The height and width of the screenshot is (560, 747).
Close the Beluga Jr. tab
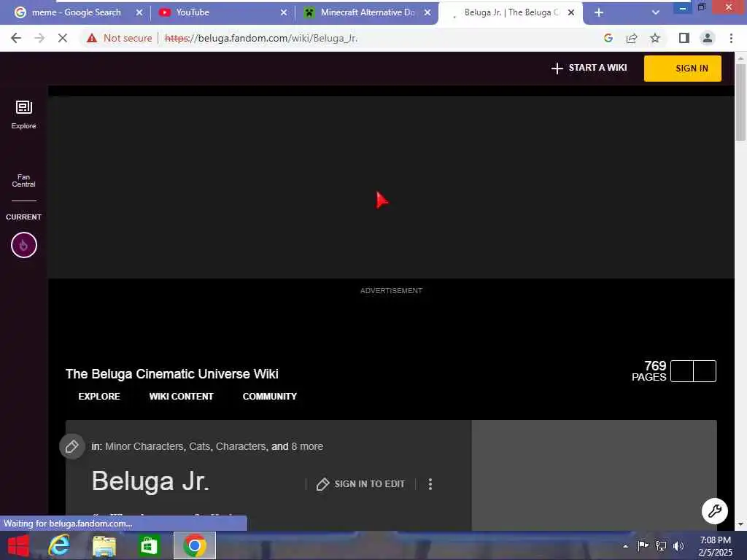(571, 12)
